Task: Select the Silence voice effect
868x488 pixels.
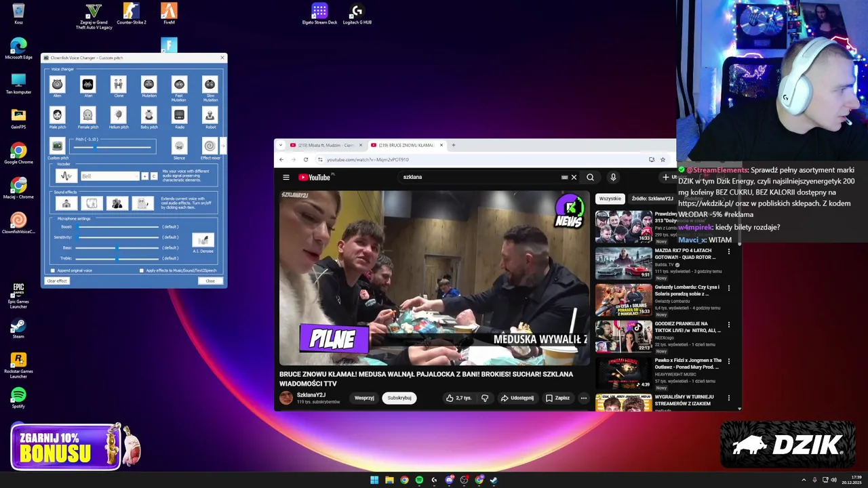Action: point(179,146)
